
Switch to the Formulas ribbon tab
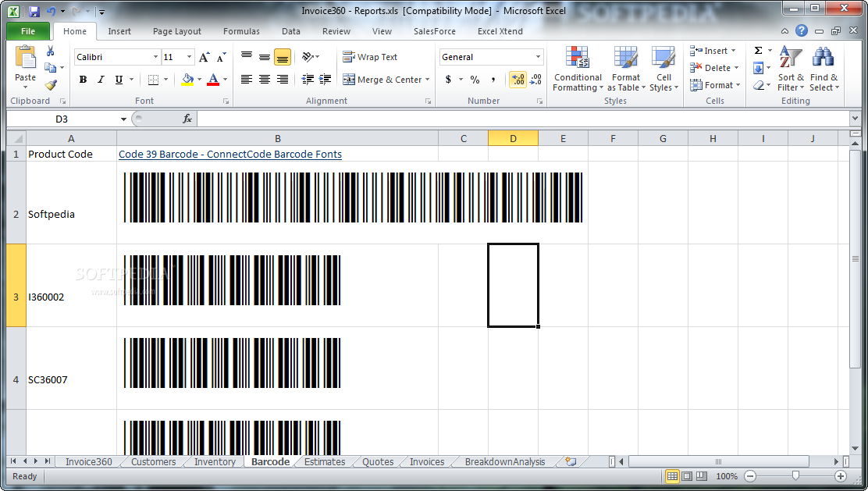[241, 31]
